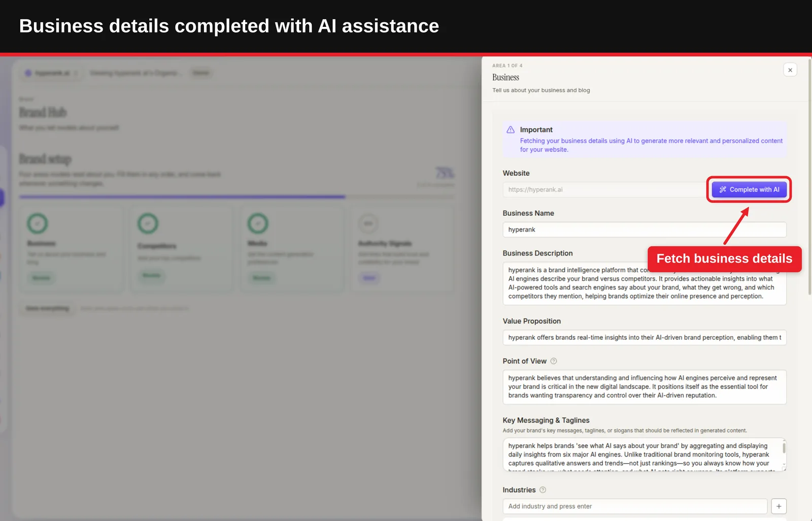
Task: Open the Authority Signals card in Brand setup
Action: point(402,249)
